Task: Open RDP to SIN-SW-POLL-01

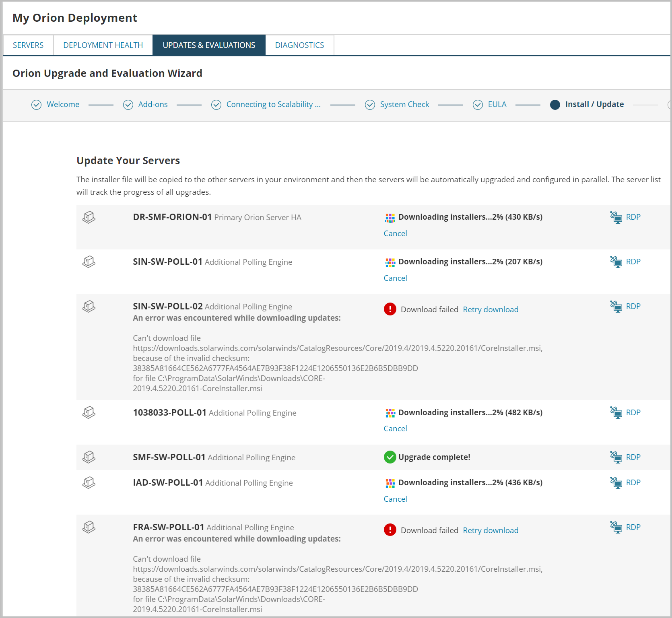Action: coord(633,262)
